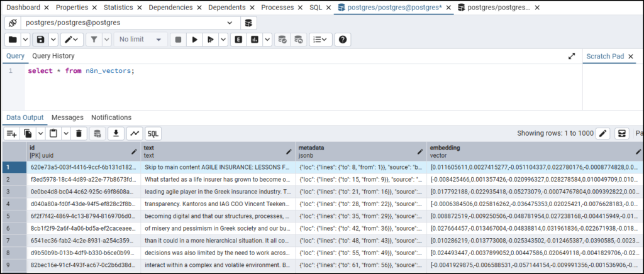Close the Dashboard tab
This screenshot has height=274, width=644.
[x=46, y=8]
